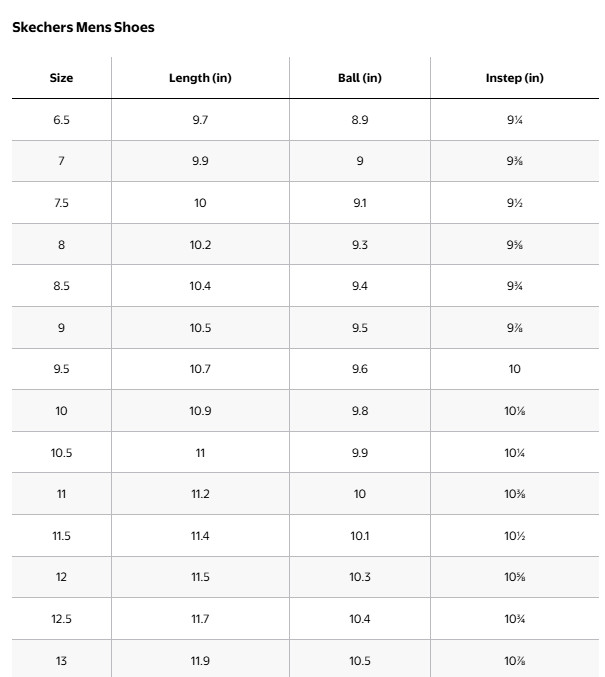
Task: Select the Instep (in) column header
Action: [x=514, y=78]
